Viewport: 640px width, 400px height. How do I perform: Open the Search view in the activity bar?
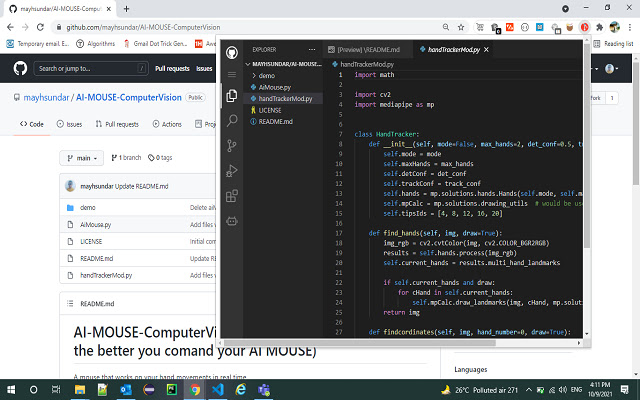[x=231, y=121]
